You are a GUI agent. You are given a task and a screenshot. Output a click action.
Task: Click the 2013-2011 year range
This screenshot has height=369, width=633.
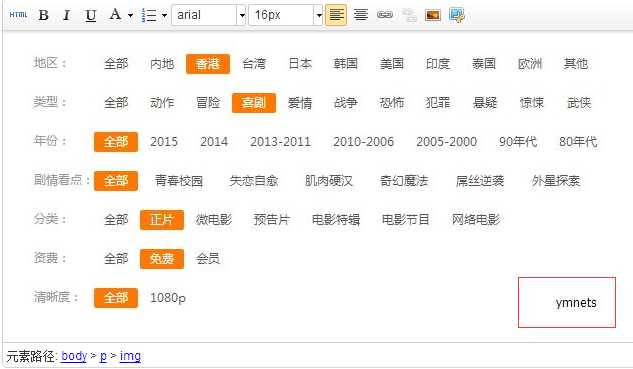(x=281, y=142)
